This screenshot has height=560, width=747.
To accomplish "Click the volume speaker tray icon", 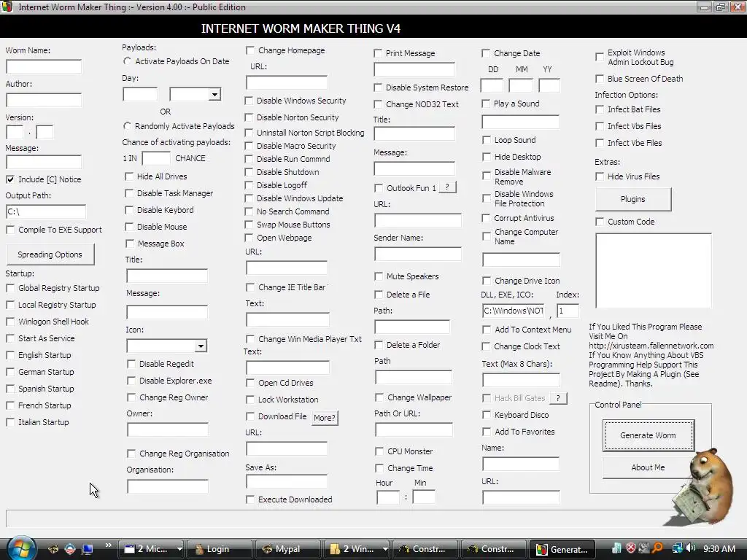I will coord(691,548).
